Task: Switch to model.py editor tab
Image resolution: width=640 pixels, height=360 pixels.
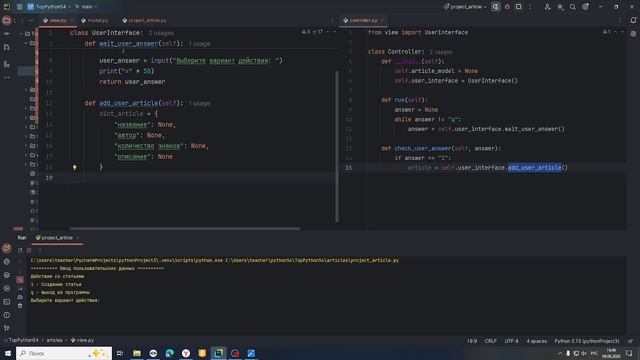Action: 94,20
